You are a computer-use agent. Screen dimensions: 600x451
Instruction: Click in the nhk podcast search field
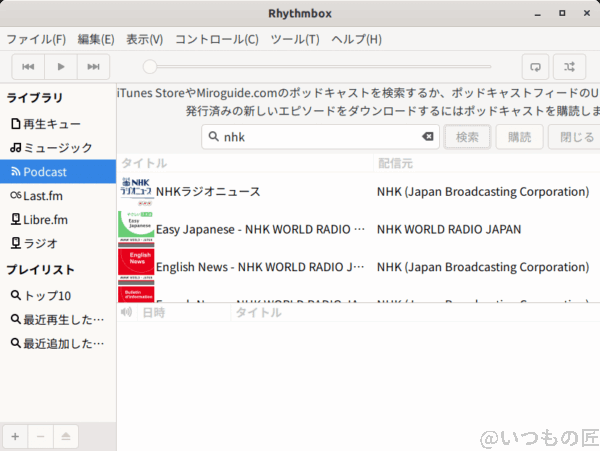320,137
